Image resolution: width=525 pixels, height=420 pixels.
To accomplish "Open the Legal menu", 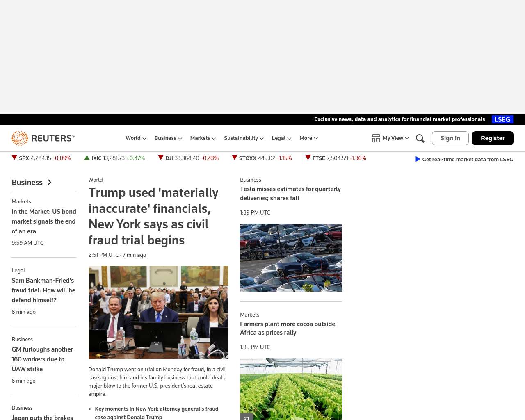I will click(281, 138).
